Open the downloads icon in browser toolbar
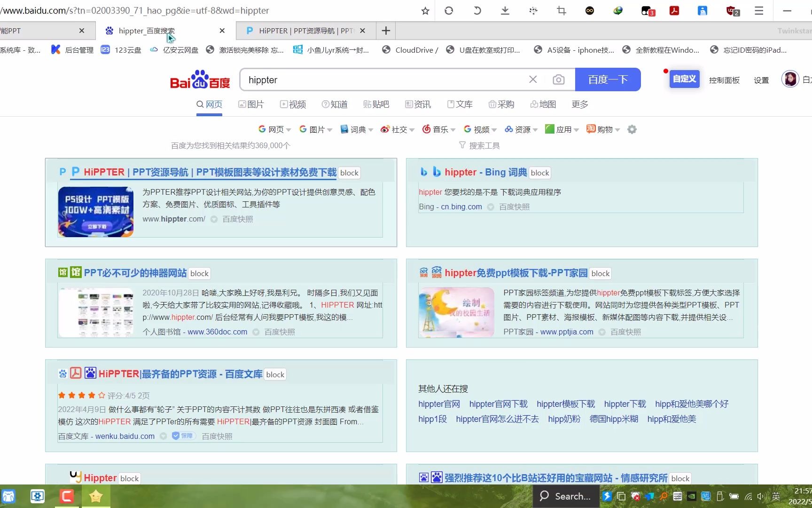 505,10
